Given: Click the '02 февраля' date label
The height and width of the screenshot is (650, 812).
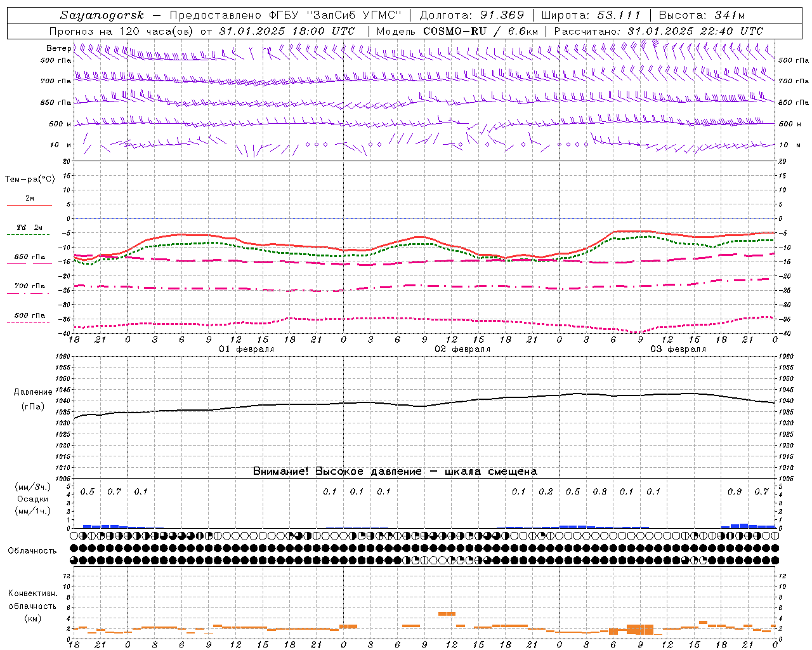Looking at the screenshot, I should coord(462,349).
